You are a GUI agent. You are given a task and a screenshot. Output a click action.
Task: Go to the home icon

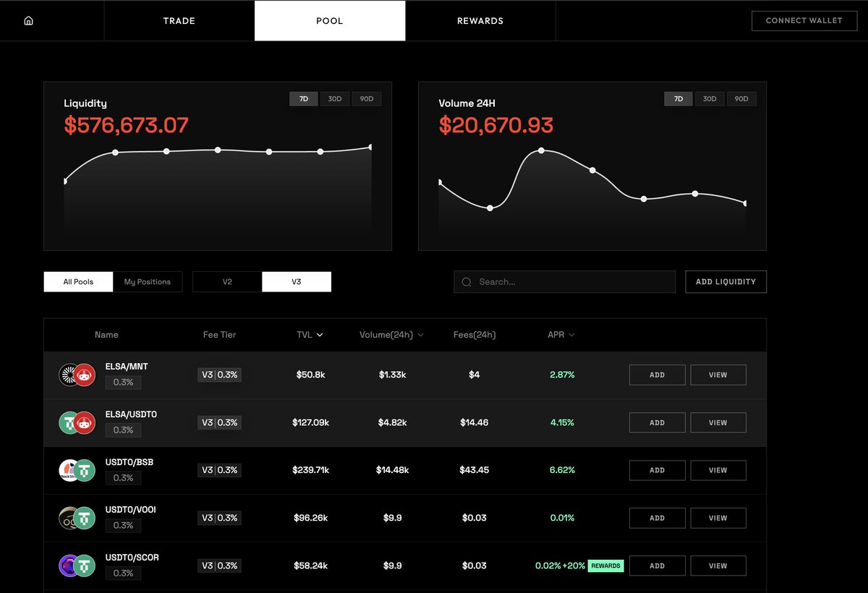29,21
